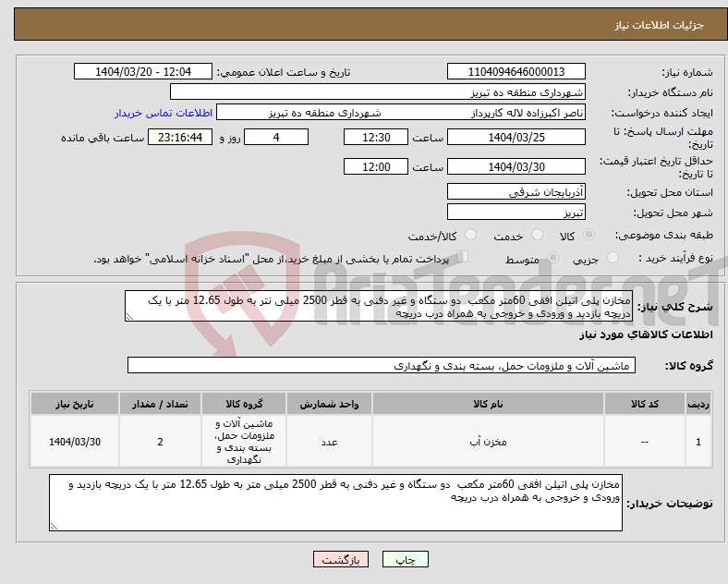Screen dimensions: 728x584
Task: Click the گروه کالا field ماشین آلات
Action: coord(382,365)
